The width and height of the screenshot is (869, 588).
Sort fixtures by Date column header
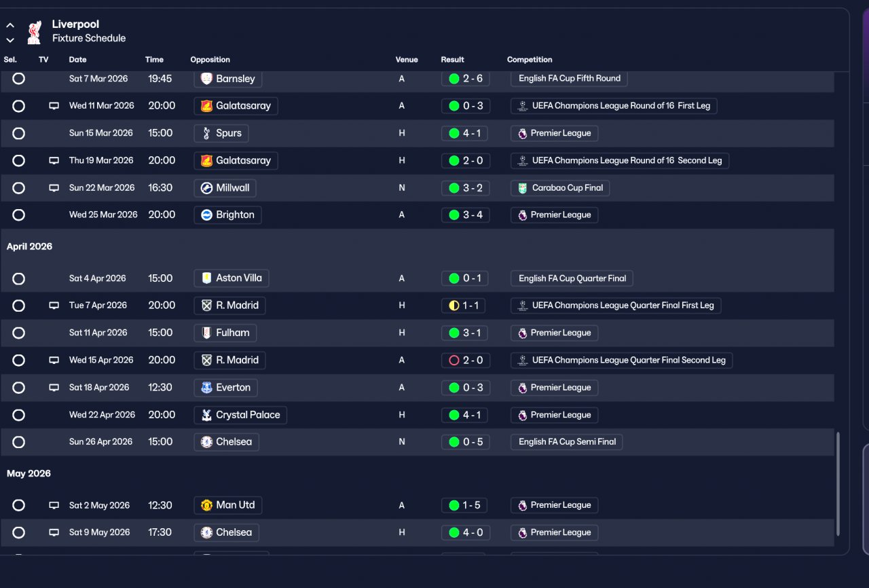77,60
